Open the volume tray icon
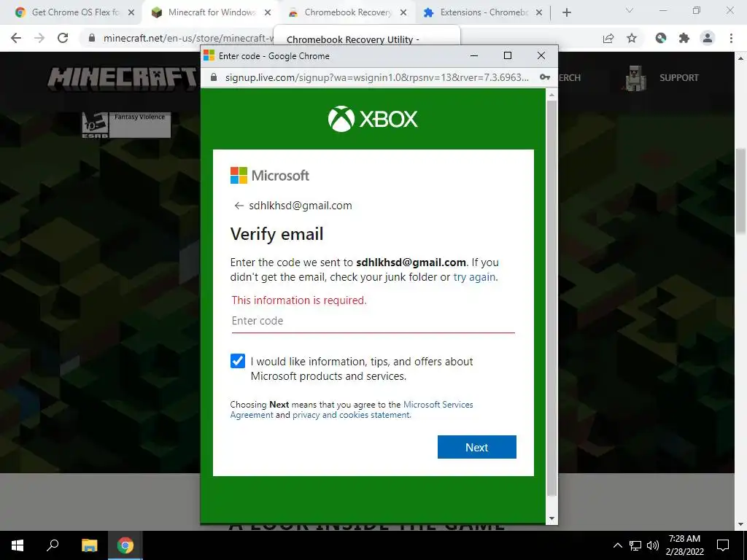 pos(653,545)
